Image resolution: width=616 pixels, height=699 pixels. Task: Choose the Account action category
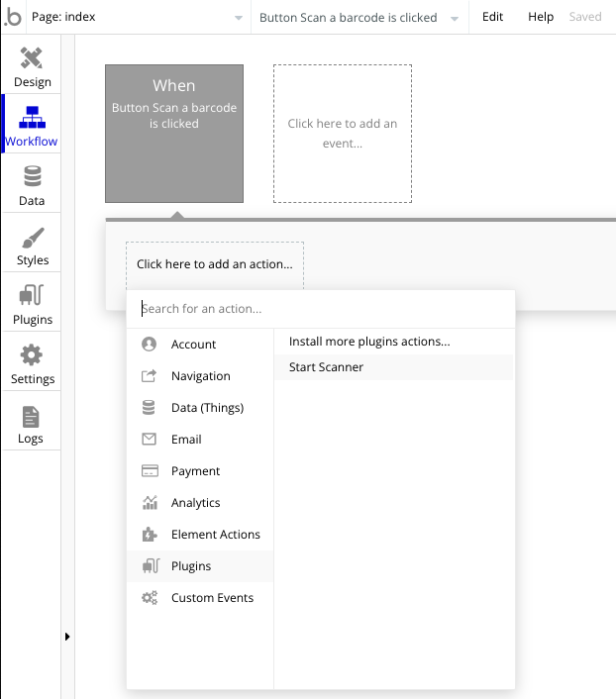200,345
